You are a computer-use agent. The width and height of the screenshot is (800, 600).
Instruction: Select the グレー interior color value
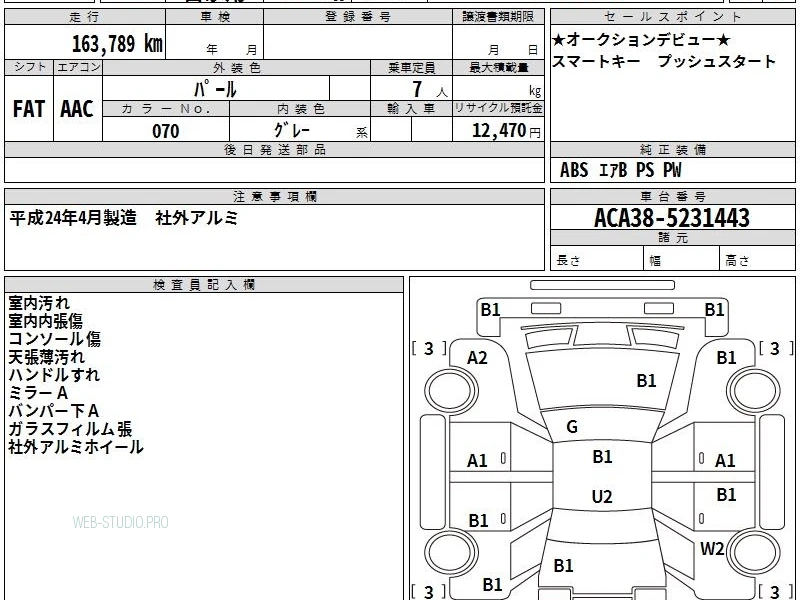292,131
